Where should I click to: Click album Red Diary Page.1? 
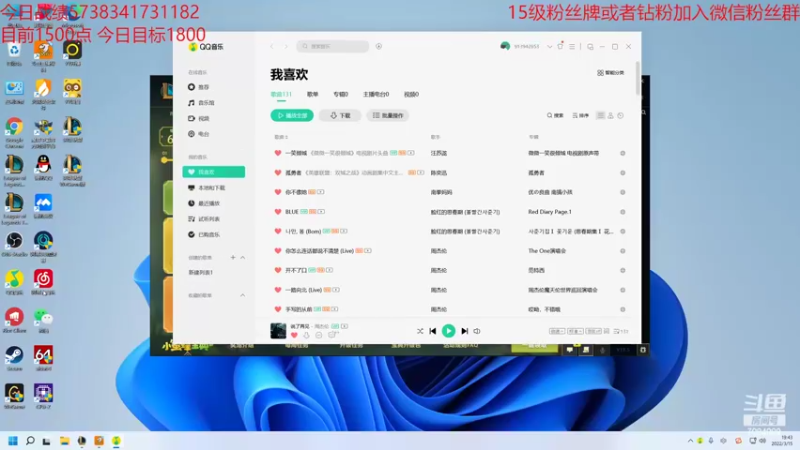click(x=549, y=212)
